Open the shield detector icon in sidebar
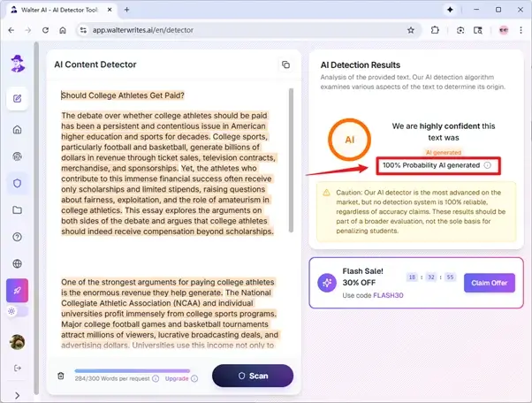 pyautogui.click(x=17, y=183)
